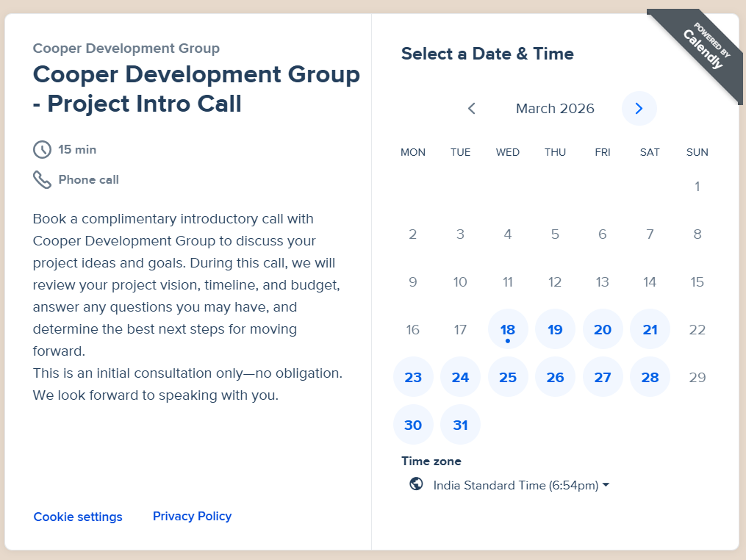
Task: Choose Monday, March 23
Action: point(413,377)
